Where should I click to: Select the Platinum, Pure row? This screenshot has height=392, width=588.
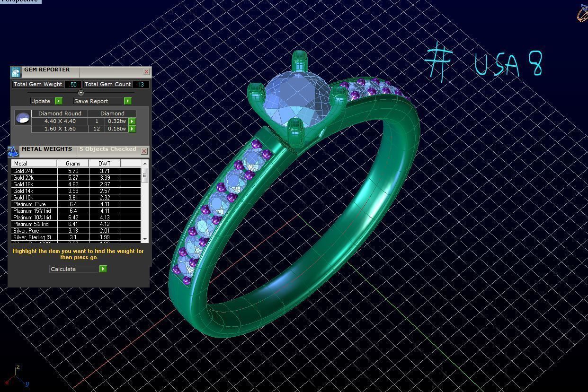[x=76, y=204]
